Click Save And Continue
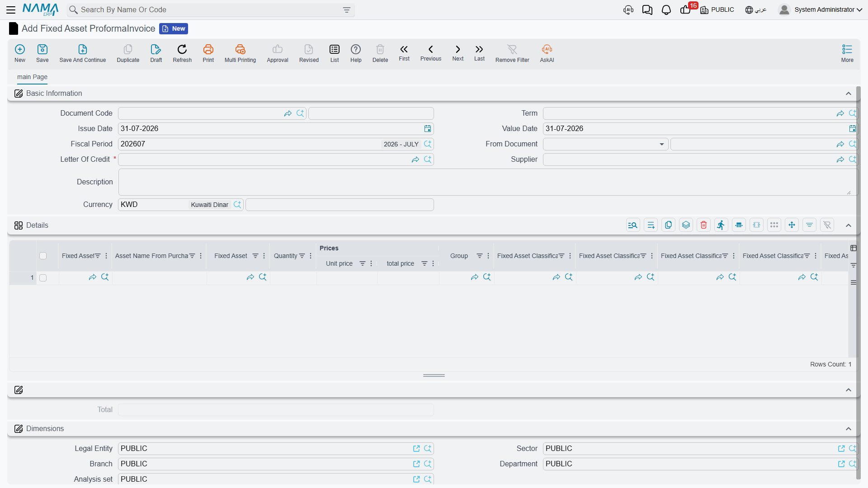 [x=82, y=53]
